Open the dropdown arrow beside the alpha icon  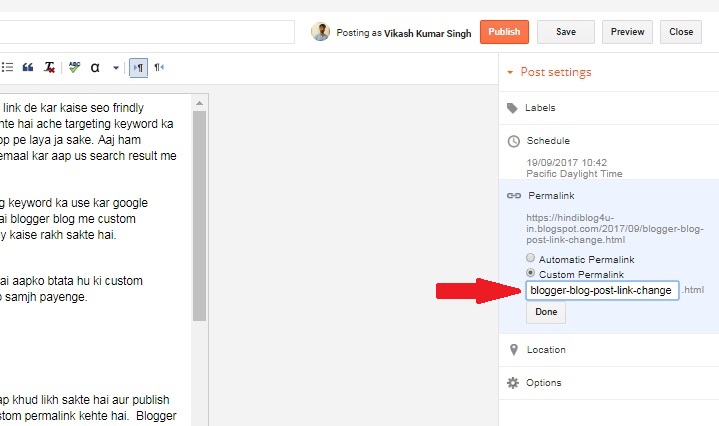(x=116, y=68)
